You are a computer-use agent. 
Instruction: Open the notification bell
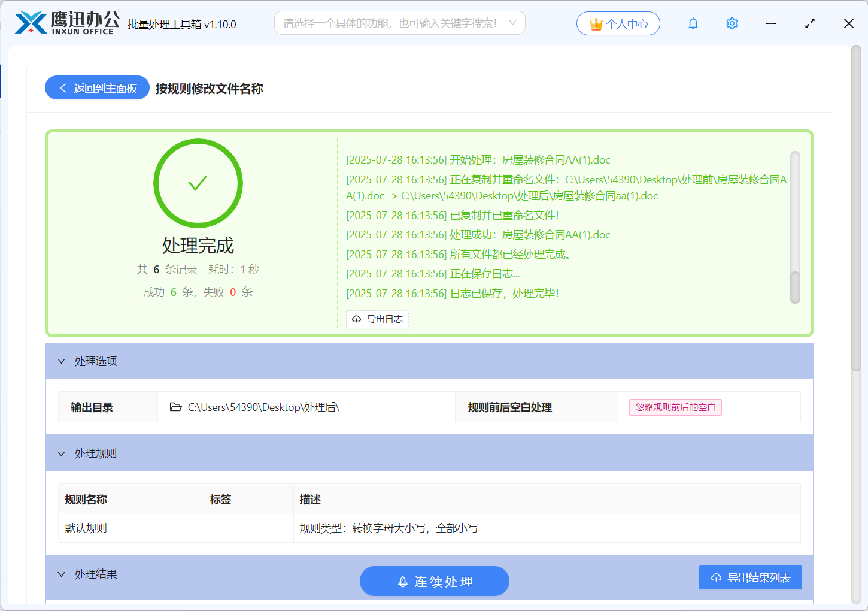[693, 23]
